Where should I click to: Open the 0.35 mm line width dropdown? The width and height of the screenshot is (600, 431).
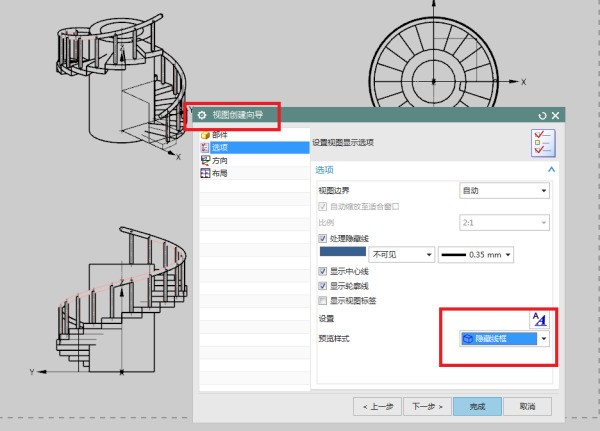tap(476, 255)
